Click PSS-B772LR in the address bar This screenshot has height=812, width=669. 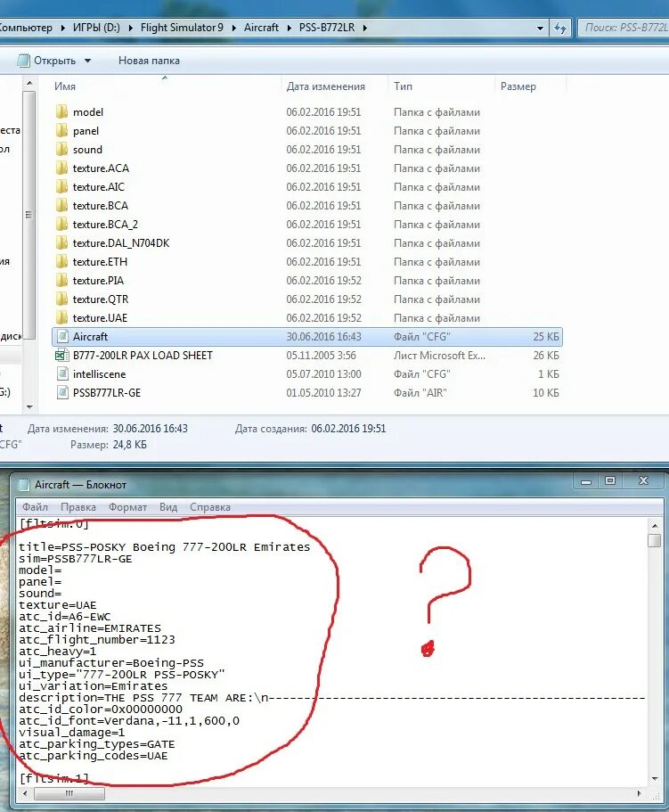click(x=327, y=28)
